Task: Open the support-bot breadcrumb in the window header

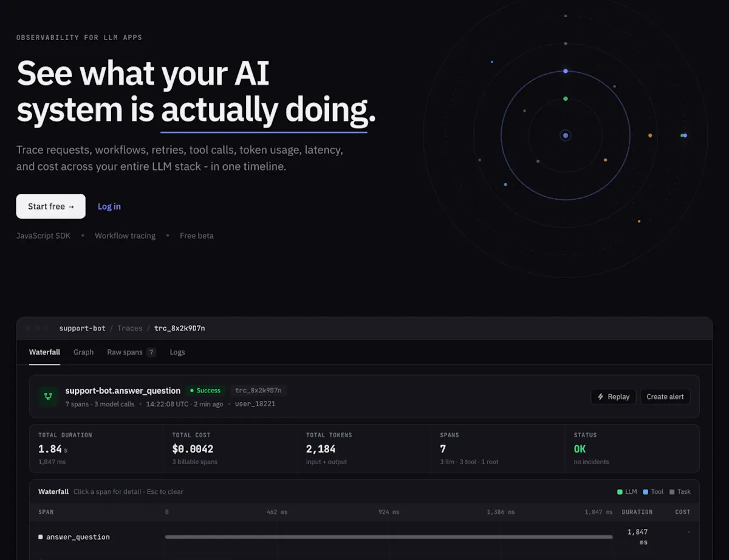Action: [82, 328]
